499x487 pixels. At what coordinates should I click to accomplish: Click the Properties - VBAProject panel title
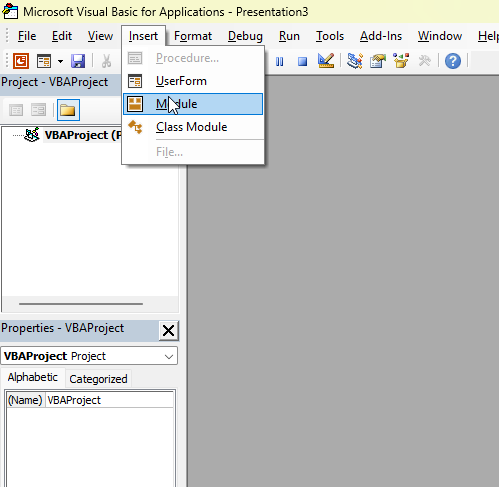pos(63,328)
